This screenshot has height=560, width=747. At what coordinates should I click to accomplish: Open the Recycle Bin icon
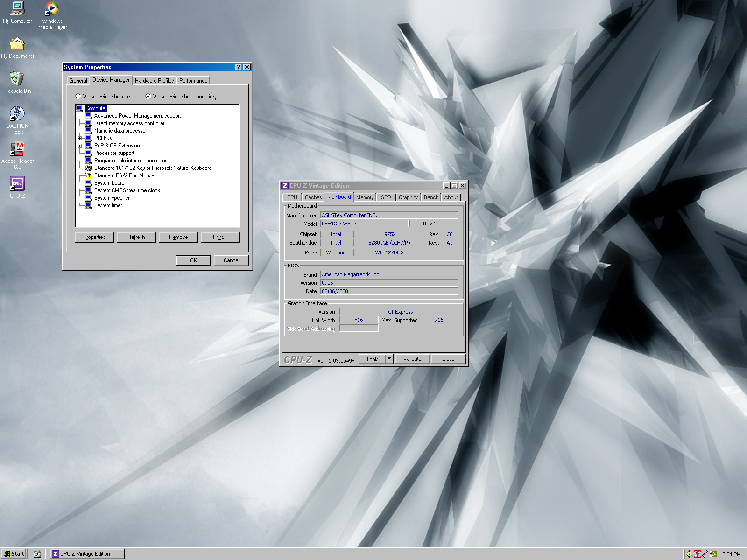[17, 79]
